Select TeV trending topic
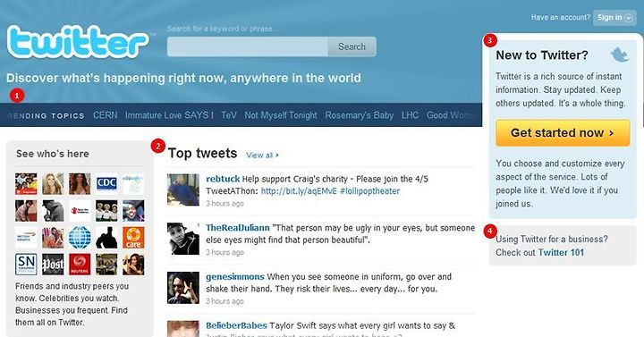This screenshot has width=644, height=337. pos(229,115)
